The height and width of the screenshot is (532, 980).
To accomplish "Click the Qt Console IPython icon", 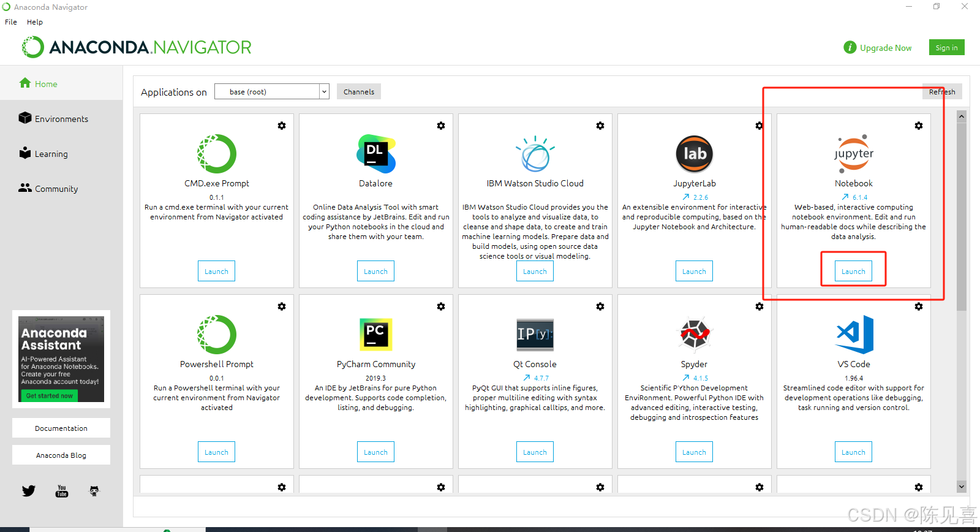I will pos(535,335).
